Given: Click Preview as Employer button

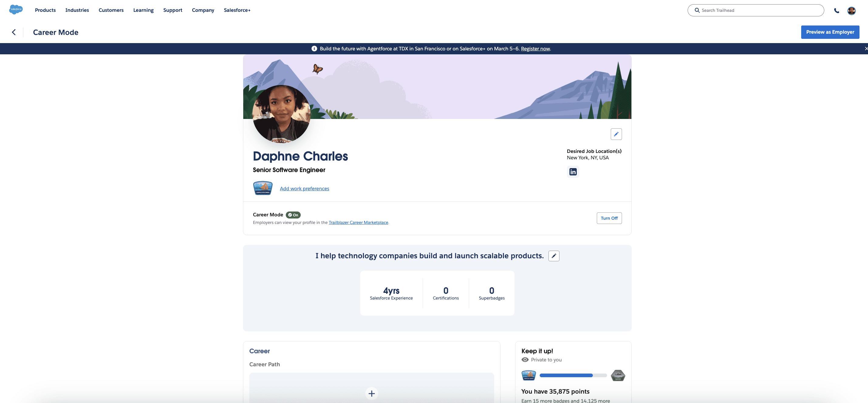Looking at the screenshot, I should (x=830, y=32).
